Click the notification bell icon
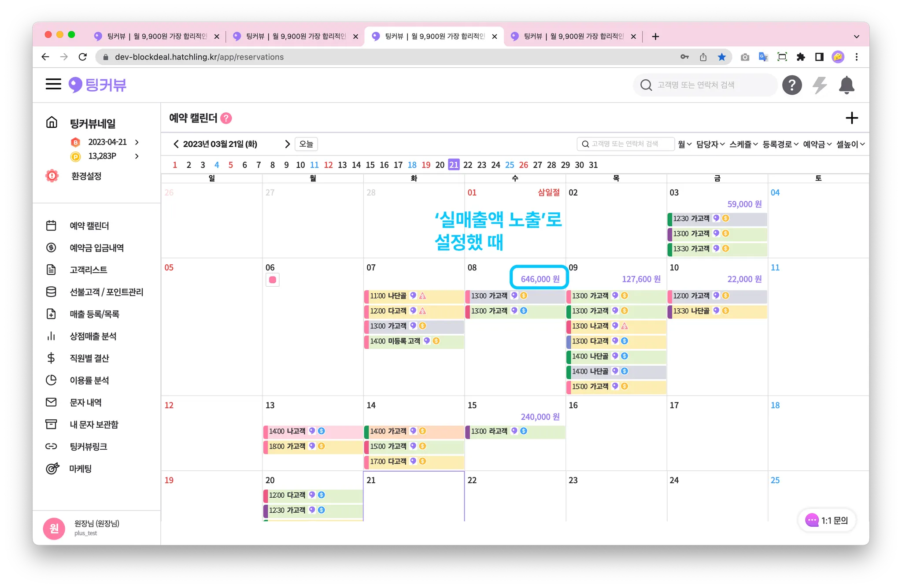The image size is (902, 588). tap(846, 85)
